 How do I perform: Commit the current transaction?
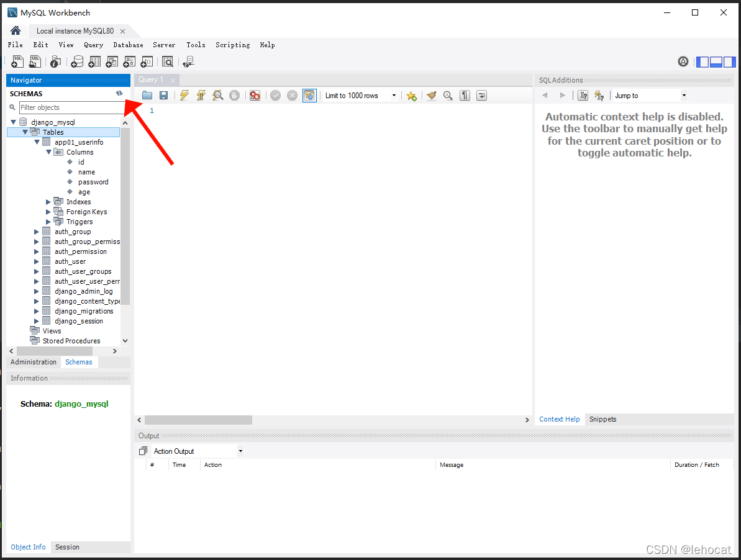[276, 96]
